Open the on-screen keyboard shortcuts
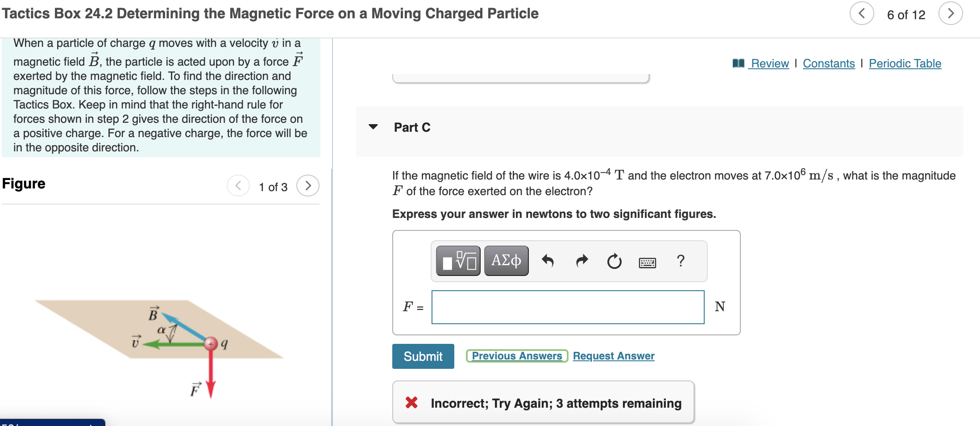This screenshot has width=980, height=426. tap(647, 262)
